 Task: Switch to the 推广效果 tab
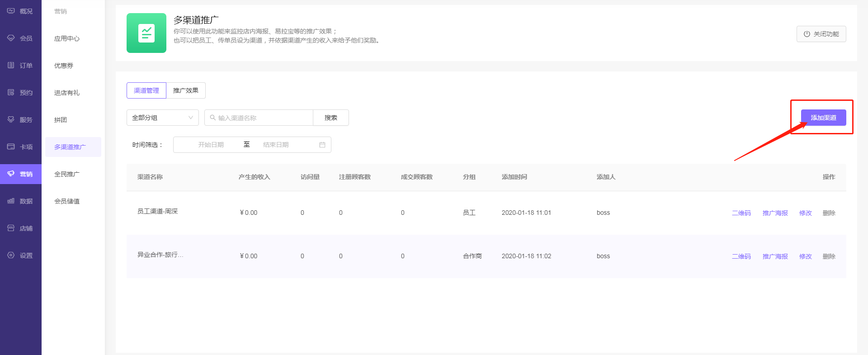coord(186,90)
